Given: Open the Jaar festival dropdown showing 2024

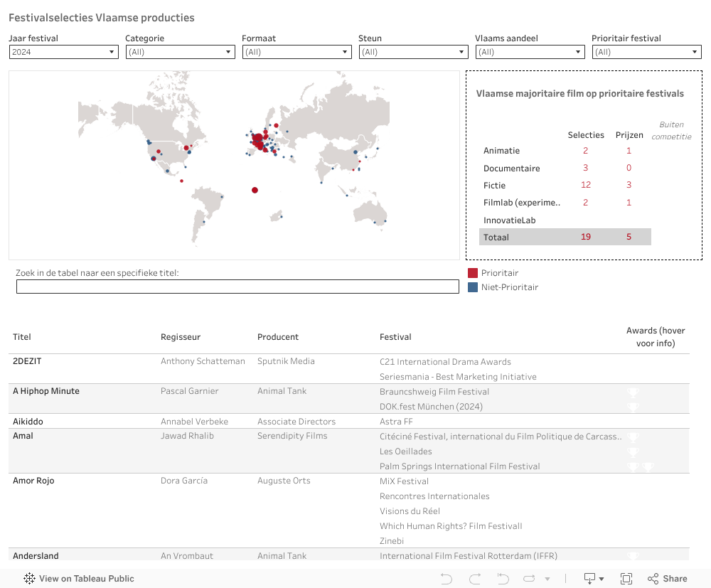Looking at the screenshot, I should coord(63,52).
